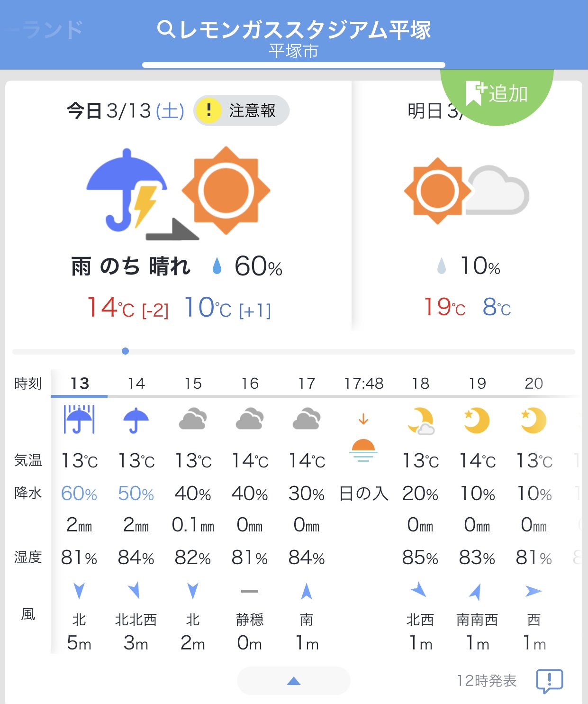
Task: Tap today's date 3/13 (土) heading
Action: pos(126,111)
